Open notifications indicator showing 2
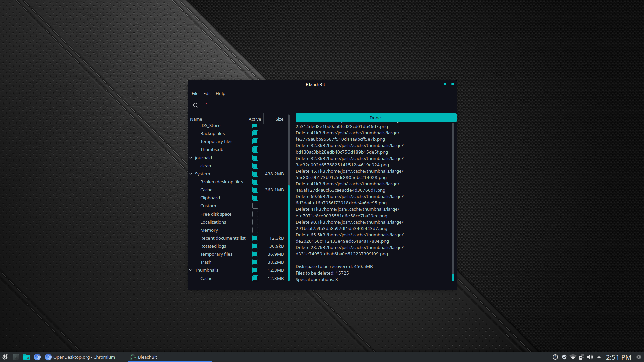This screenshot has height=362, width=644. [x=555, y=357]
